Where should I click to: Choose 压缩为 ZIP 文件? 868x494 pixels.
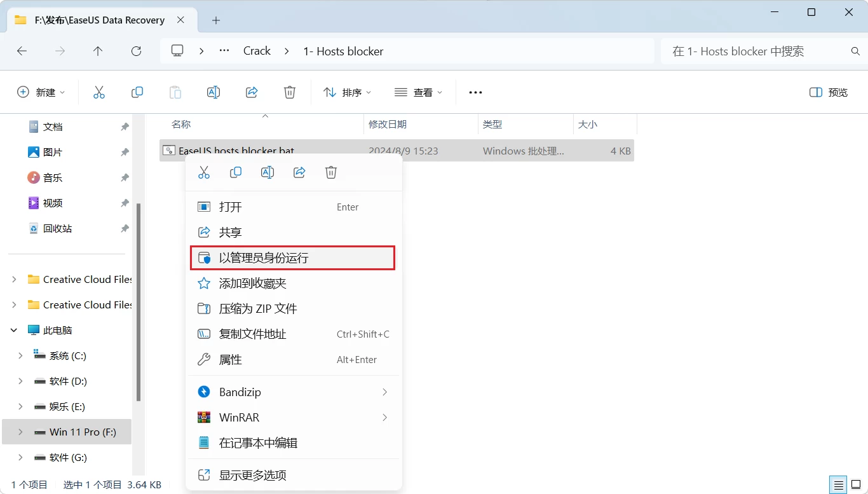[x=293, y=309]
